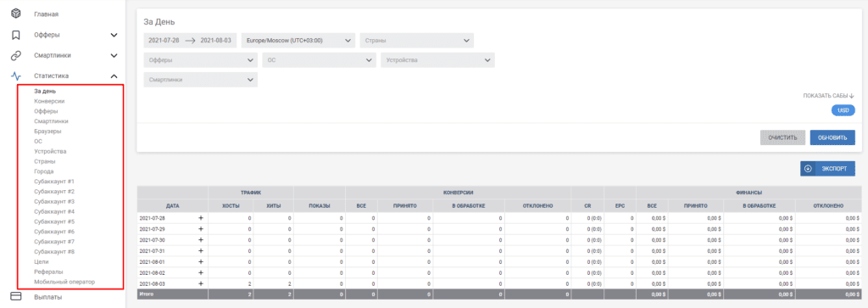Click the Выплаты card icon
Screen dimensions: 868x308
point(16,297)
